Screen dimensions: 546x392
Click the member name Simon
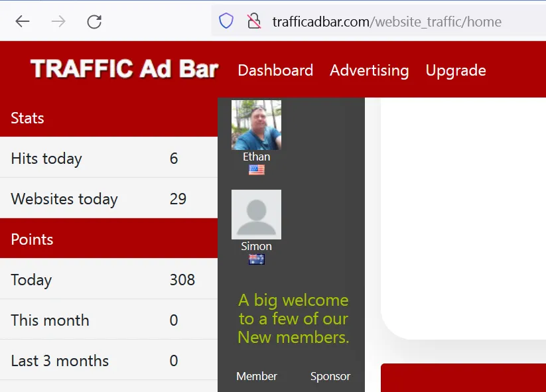pos(256,246)
